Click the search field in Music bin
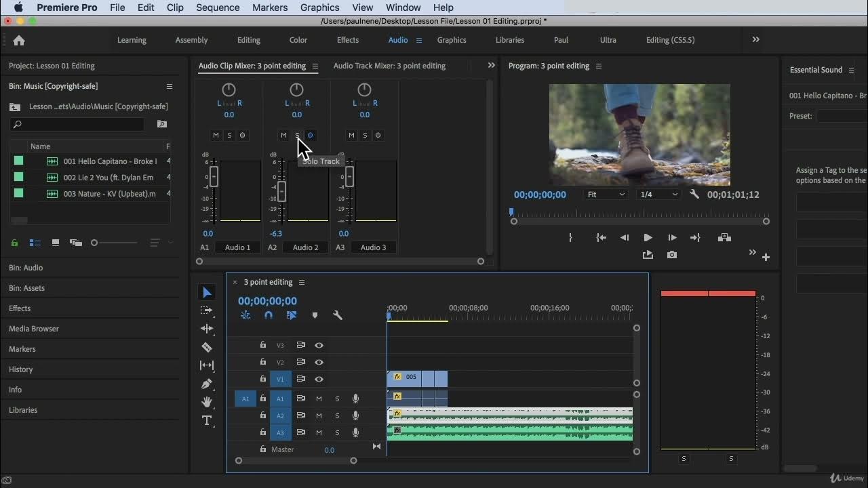This screenshot has width=868, height=488. [x=77, y=124]
